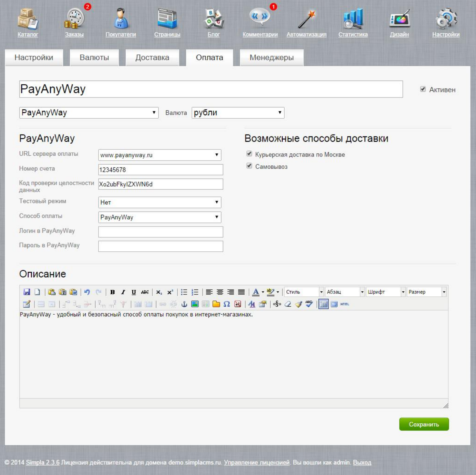Open the Тестовый режим dropdown
Viewport: 476px width, 475px height.
160,202
